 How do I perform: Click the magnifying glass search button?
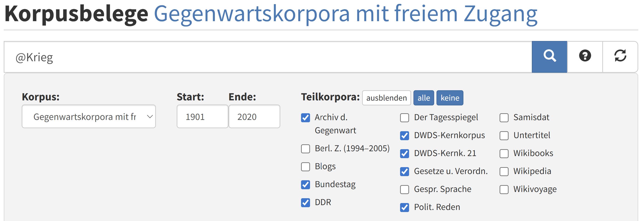549,57
